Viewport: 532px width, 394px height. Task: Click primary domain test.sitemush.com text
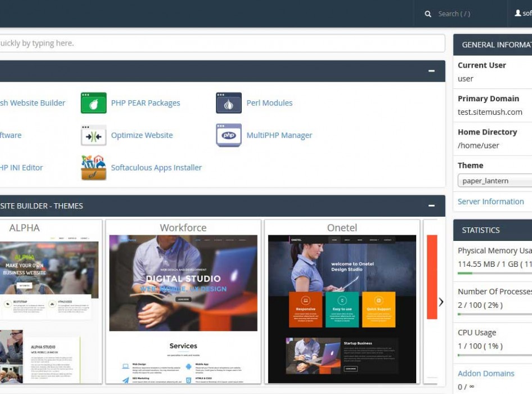coord(490,112)
